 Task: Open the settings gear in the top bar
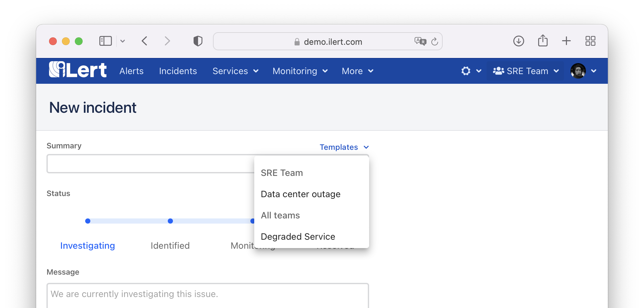pyautogui.click(x=466, y=71)
